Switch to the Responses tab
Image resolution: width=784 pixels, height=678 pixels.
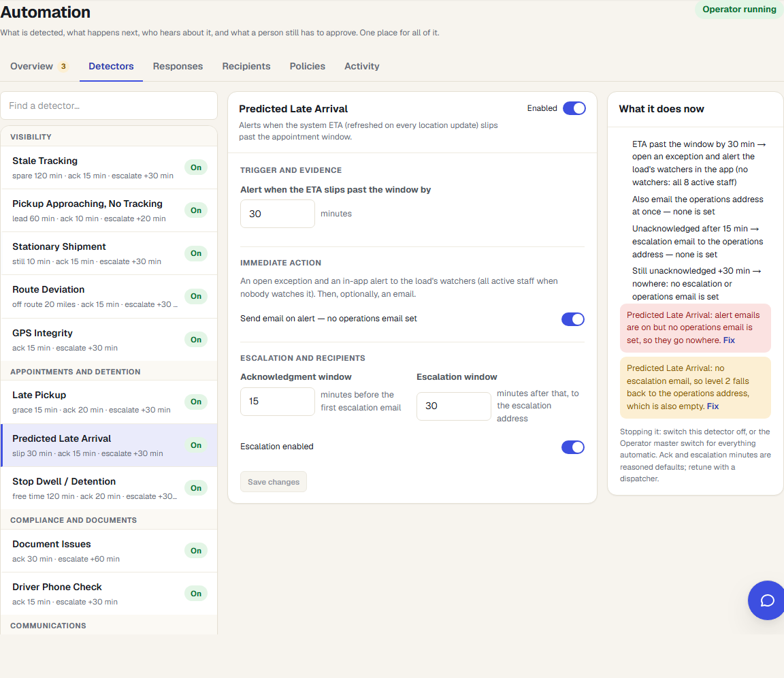pos(178,66)
